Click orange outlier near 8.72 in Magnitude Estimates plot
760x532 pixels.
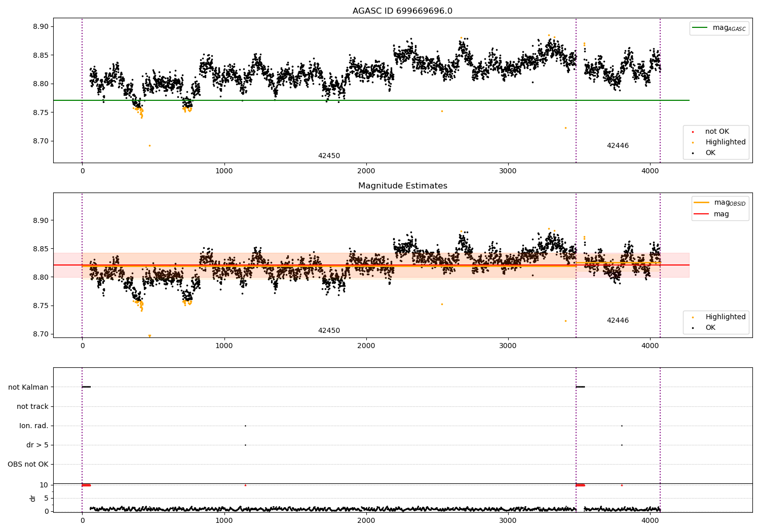click(x=565, y=321)
